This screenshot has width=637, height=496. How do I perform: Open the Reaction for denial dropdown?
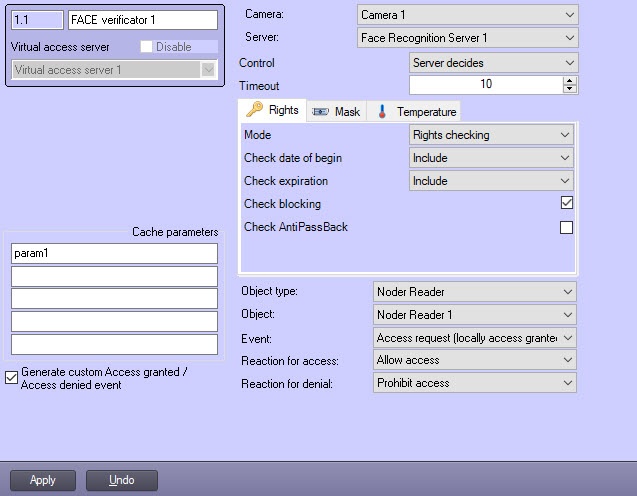475,383
